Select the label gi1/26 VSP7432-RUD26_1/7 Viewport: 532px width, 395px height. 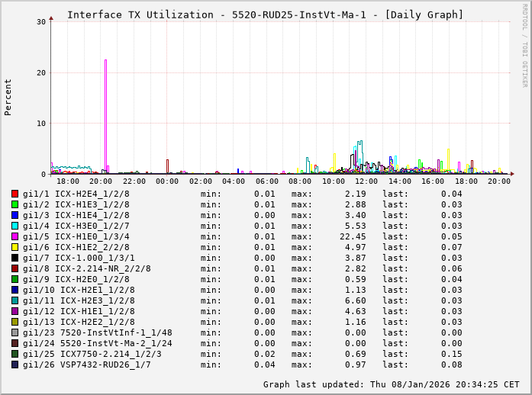[x=87, y=364]
